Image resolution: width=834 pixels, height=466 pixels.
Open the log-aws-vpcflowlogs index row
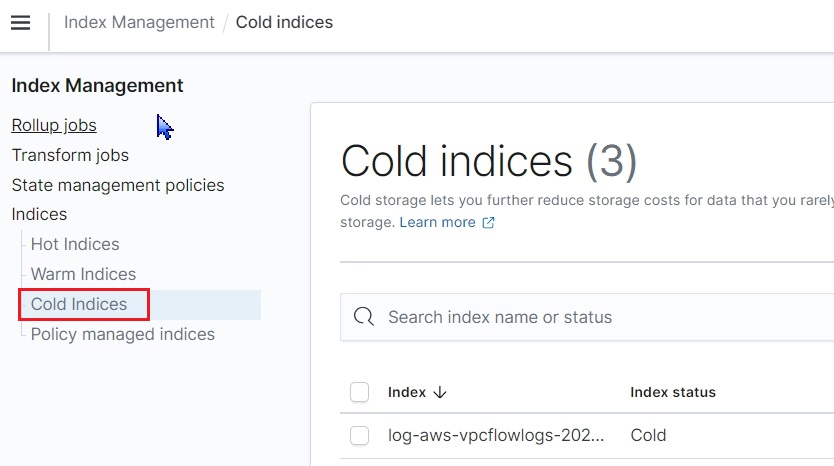pyautogui.click(x=496, y=436)
